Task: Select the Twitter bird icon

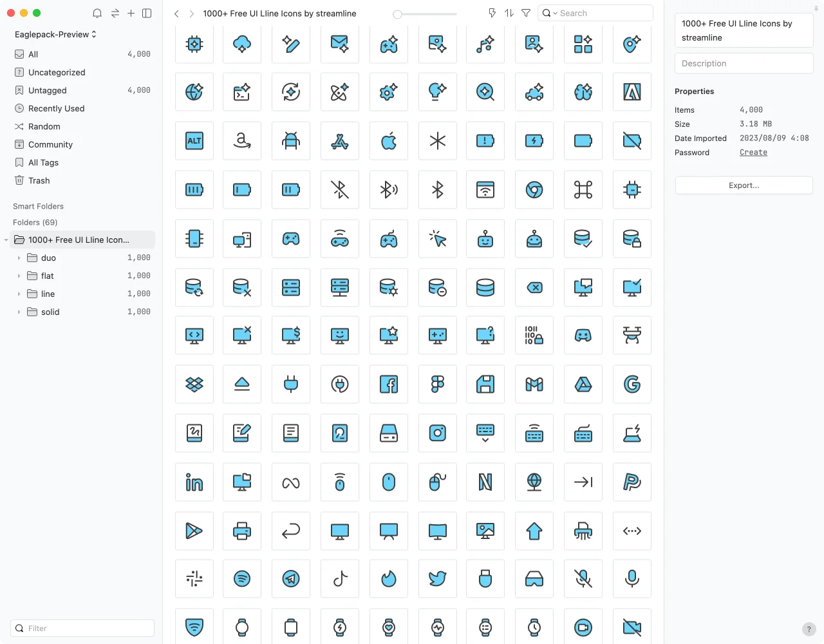Action: tap(438, 579)
